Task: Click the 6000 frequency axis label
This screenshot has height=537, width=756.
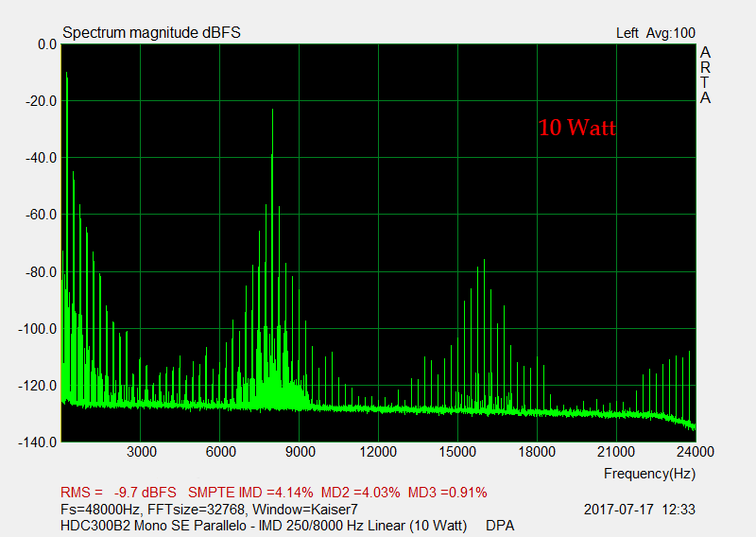Action: [221, 452]
